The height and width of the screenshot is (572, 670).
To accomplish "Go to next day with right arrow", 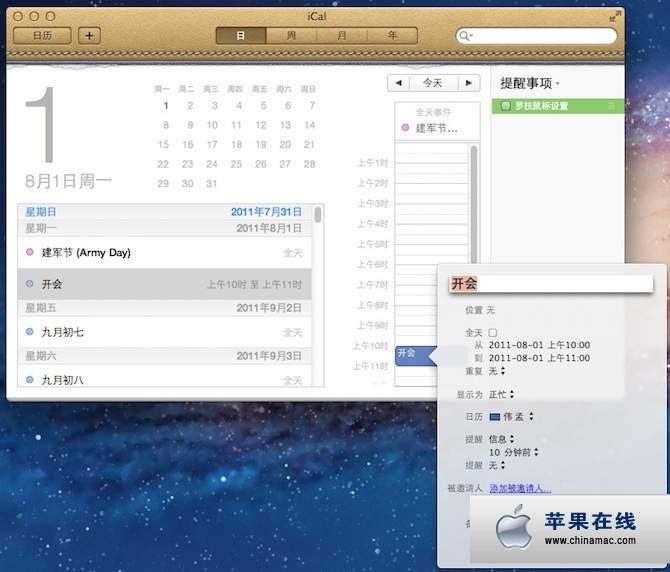I will click(x=467, y=83).
